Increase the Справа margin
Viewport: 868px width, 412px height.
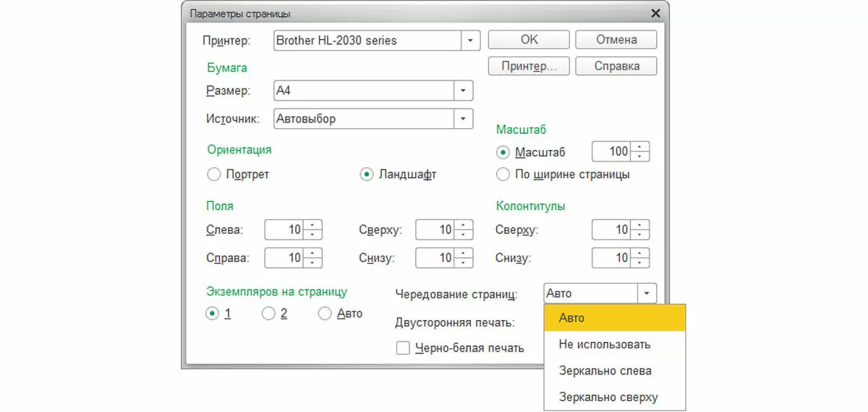(312, 253)
